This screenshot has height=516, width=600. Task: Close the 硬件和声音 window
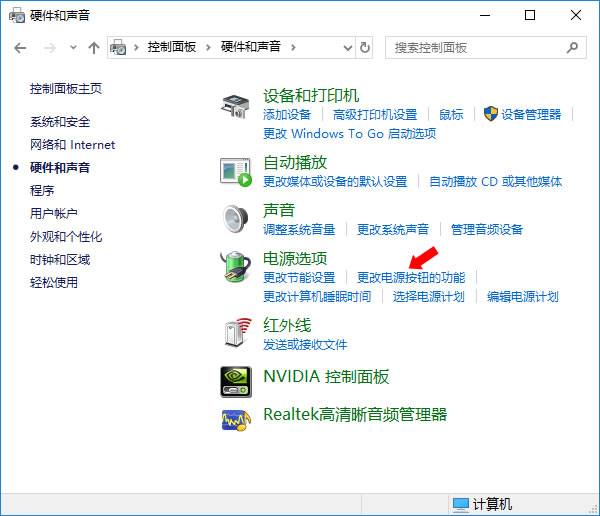576,15
